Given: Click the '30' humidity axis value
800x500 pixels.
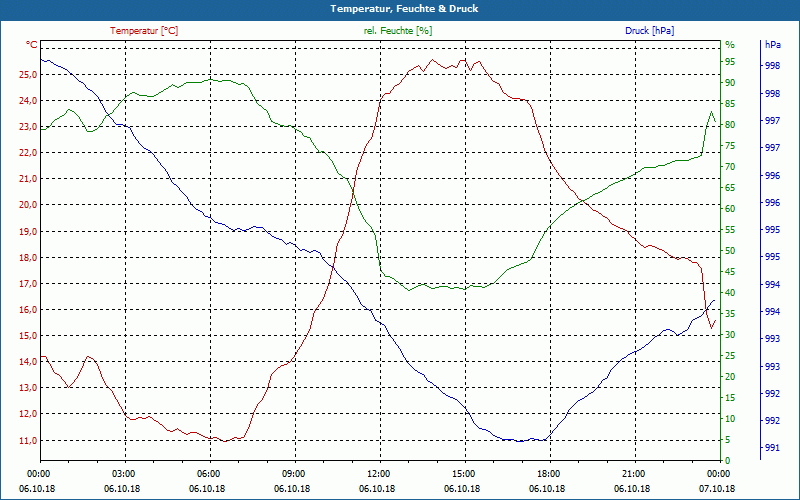Looking at the screenshot, I should coord(730,334).
